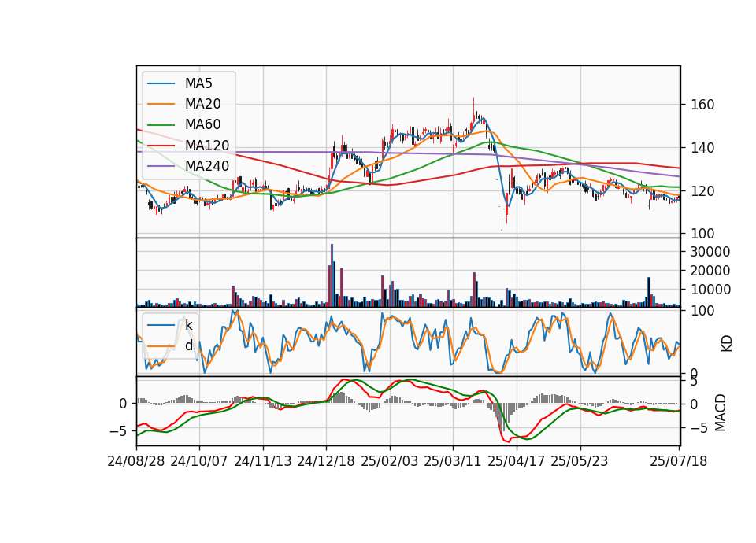Click the orange MA20 legend line swatch
The width and height of the screenshot is (756, 543).
161,104
